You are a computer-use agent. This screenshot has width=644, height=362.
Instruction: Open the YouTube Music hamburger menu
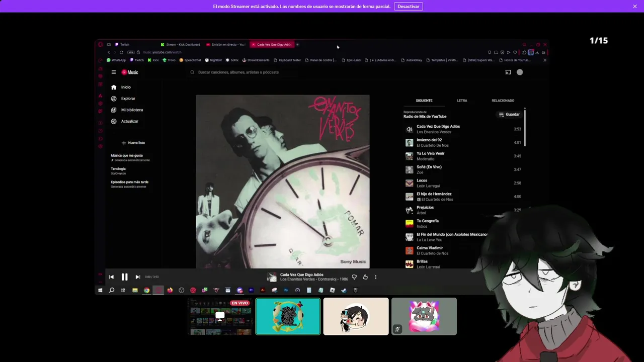point(114,72)
